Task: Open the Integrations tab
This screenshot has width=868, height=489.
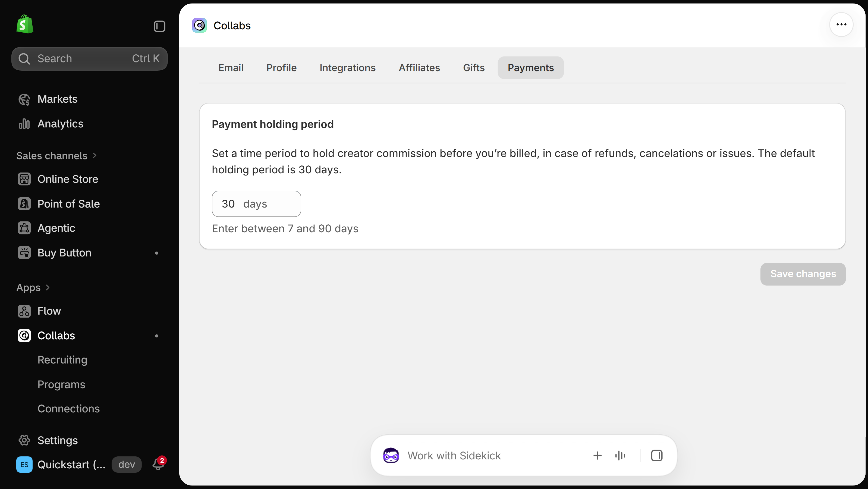Action: (x=347, y=68)
